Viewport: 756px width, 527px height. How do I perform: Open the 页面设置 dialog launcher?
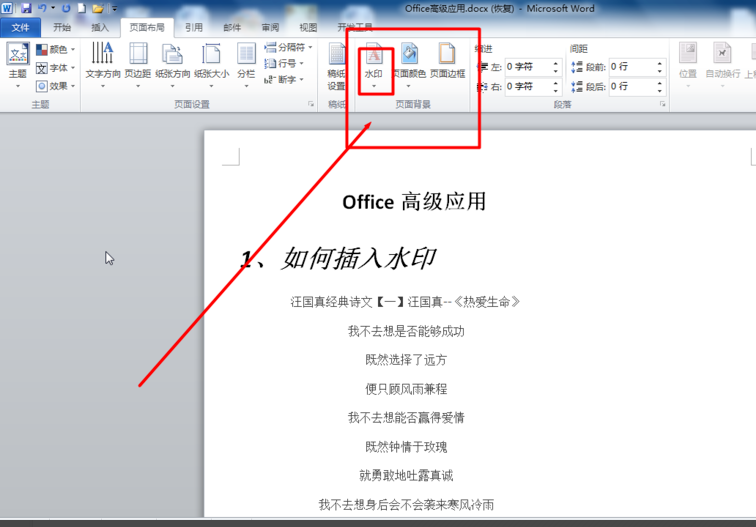pos(311,104)
